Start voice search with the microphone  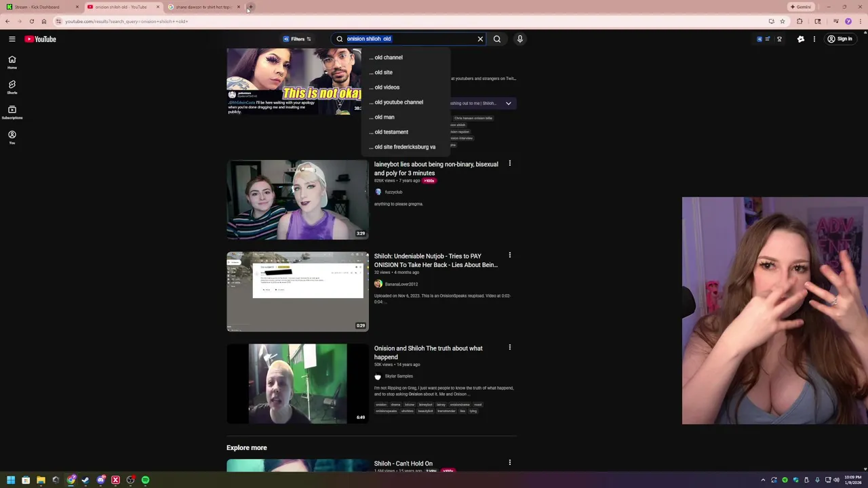tap(520, 39)
